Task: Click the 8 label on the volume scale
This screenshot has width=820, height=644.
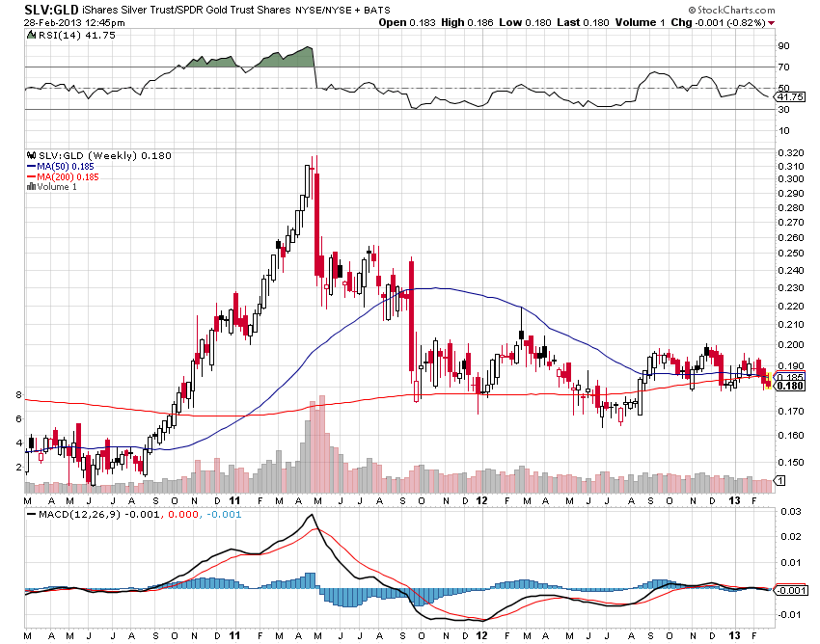Action: (19, 394)
